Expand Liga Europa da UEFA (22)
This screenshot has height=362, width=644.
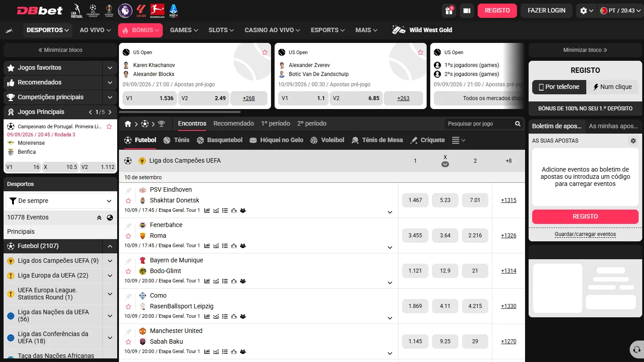pyautogui.click(x=110, y=276)
